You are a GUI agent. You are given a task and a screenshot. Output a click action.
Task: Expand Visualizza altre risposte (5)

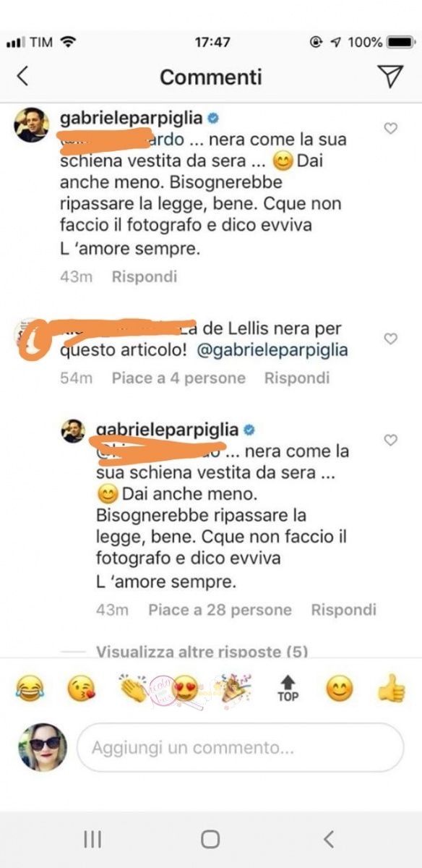(202, 652)
